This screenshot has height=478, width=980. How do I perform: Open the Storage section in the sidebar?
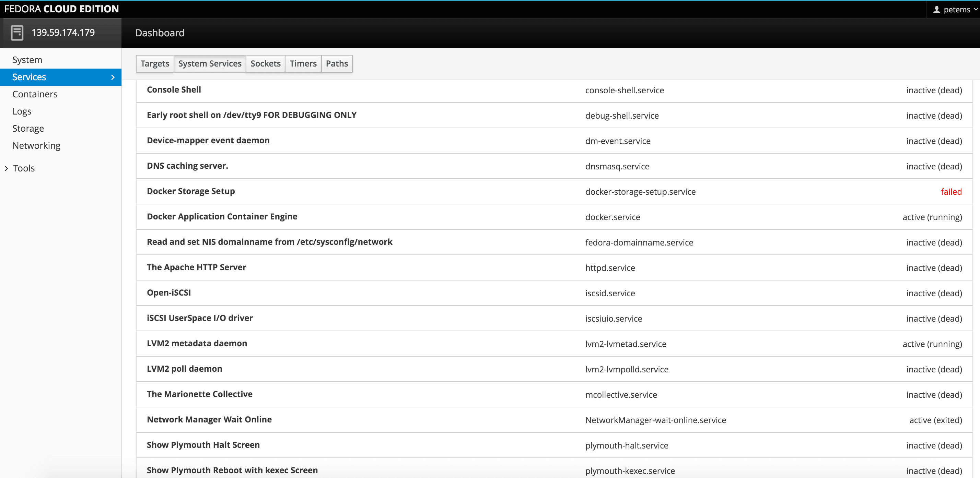[28, 128]
